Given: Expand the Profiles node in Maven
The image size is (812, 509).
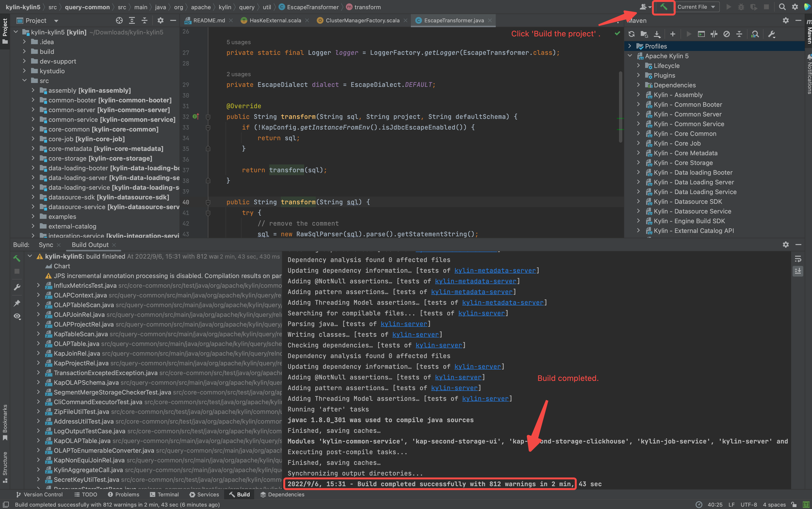Looking at the screenshot, I should (630, 46).
